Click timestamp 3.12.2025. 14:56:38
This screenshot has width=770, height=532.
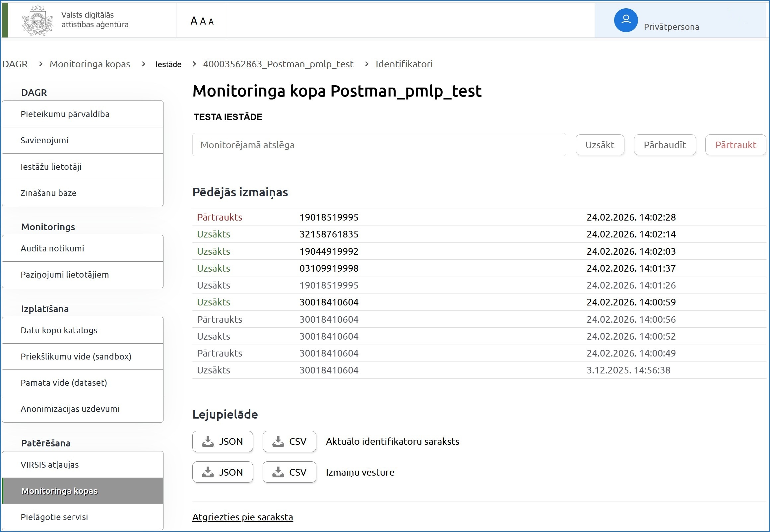tap(628, 370)
